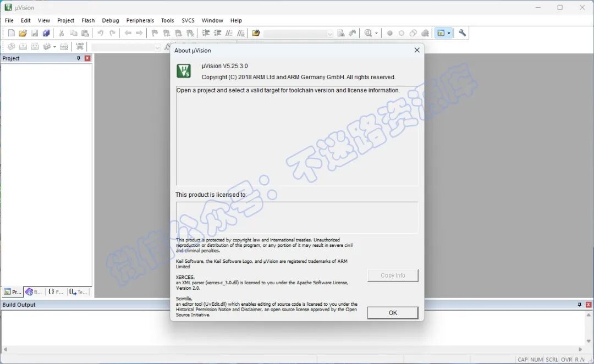Click OK in About µVision dialog
Screen dimensions: 594x364
[393, 313]
